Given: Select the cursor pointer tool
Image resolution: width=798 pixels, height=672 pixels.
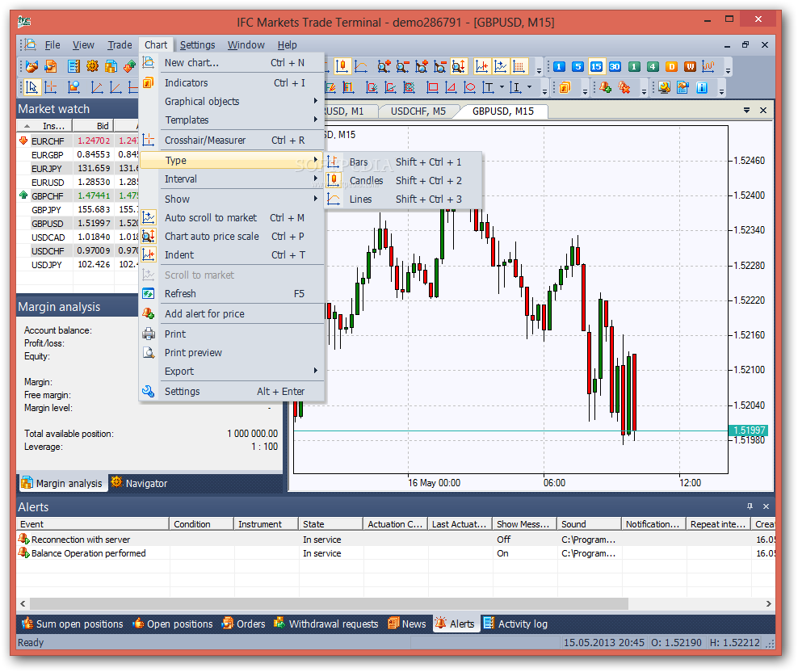Looking at the screenshot, I should [31, 87].
